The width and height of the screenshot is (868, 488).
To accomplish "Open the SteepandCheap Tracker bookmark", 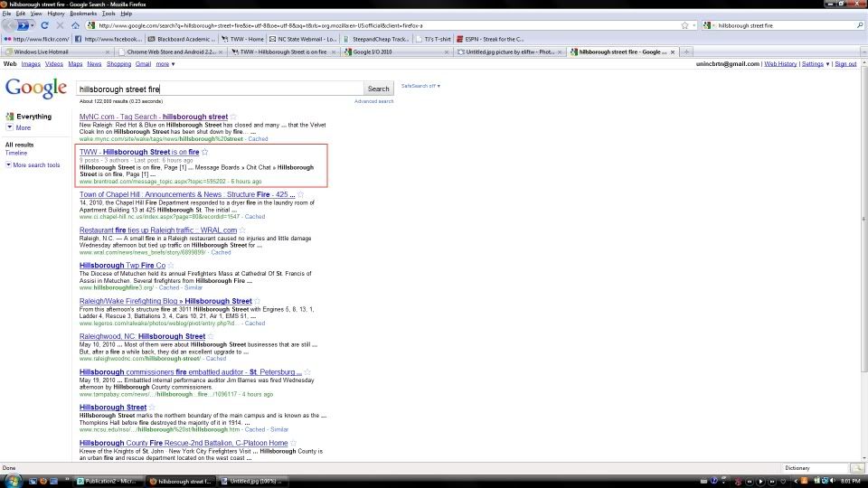I will pos(376,39).
